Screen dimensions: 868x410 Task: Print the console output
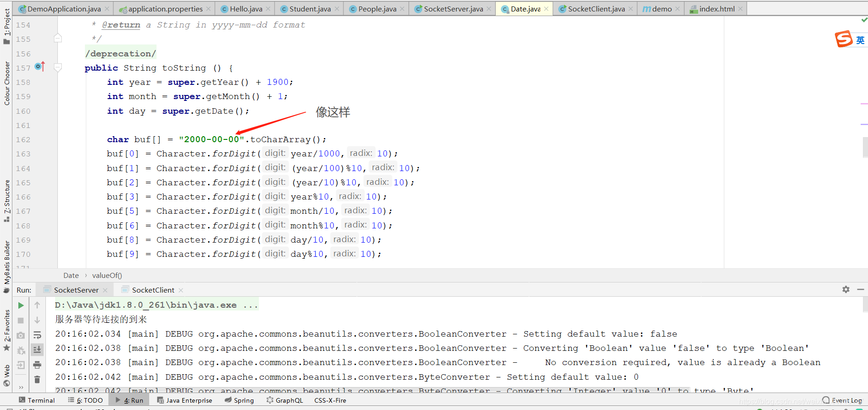coord(37,365)
